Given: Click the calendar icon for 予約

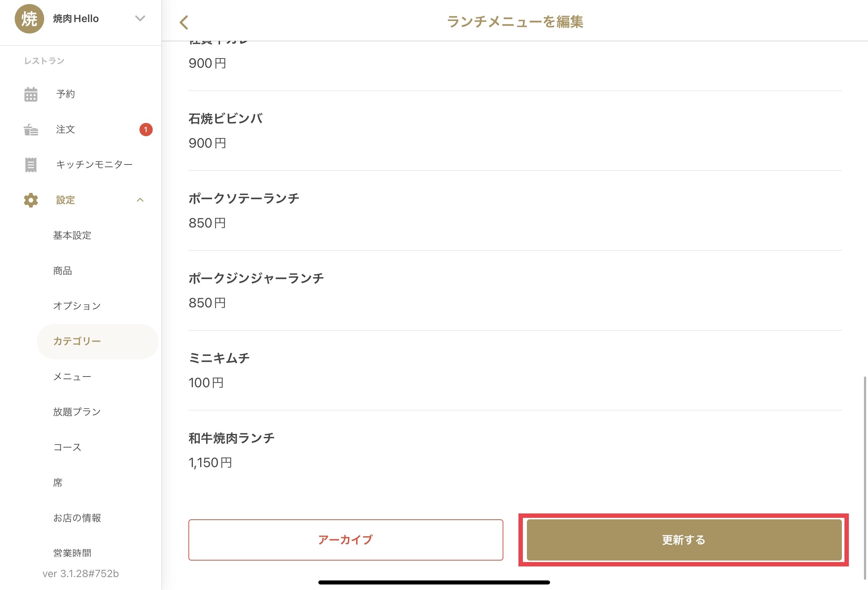Looking at the screenshot, I should pyautogui.click(x=31, y=94).
